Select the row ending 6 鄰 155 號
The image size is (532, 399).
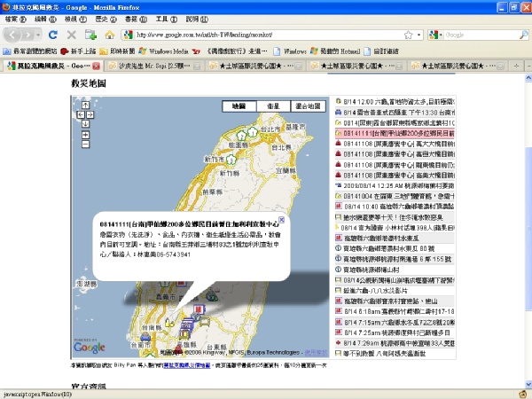click(x=395, y=259)
